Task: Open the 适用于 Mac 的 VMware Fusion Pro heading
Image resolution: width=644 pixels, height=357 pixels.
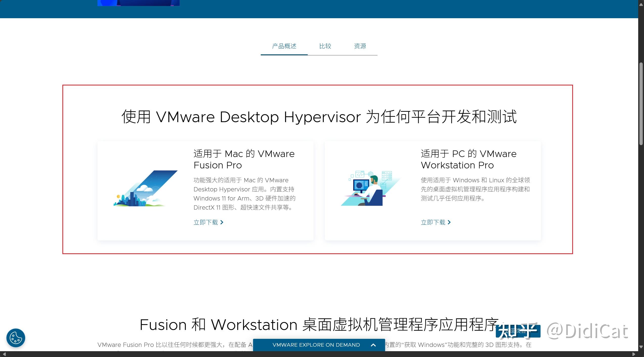Action: (244, 159)
